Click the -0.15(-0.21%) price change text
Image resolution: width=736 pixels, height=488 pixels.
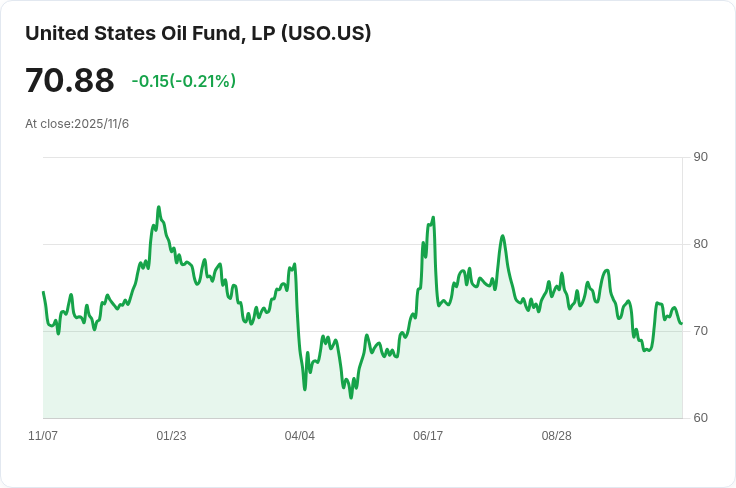(184, 81)
